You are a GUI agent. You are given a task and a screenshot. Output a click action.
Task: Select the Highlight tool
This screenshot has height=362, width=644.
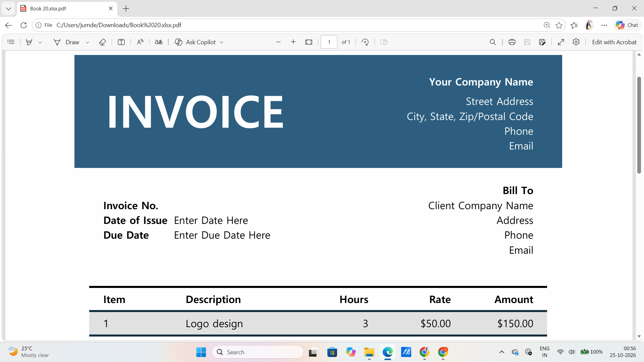pos(29,42)
